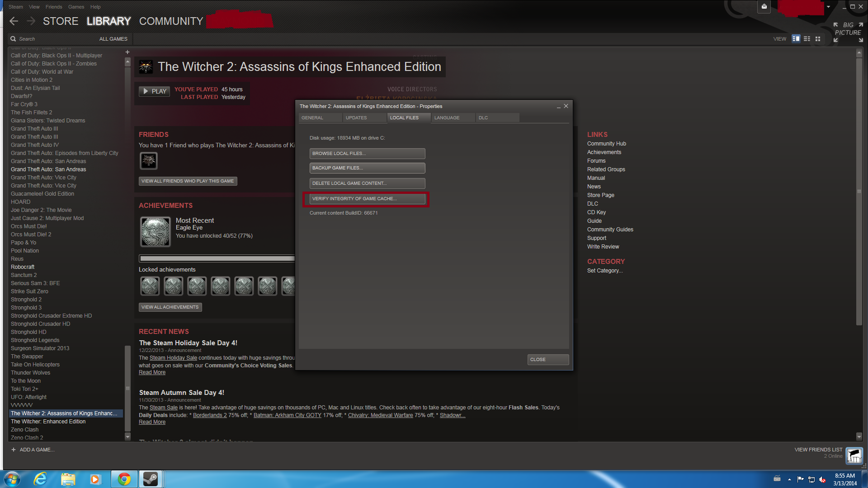The image size is (868, 488).
Task: Click Verify Integrity of Game Cache
Action: (x=367, y=199)
